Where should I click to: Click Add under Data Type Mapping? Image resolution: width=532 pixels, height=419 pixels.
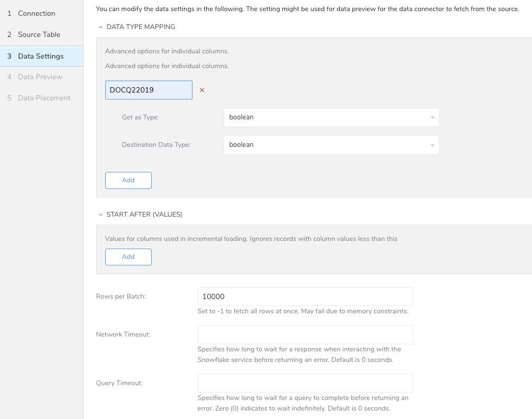129,180
